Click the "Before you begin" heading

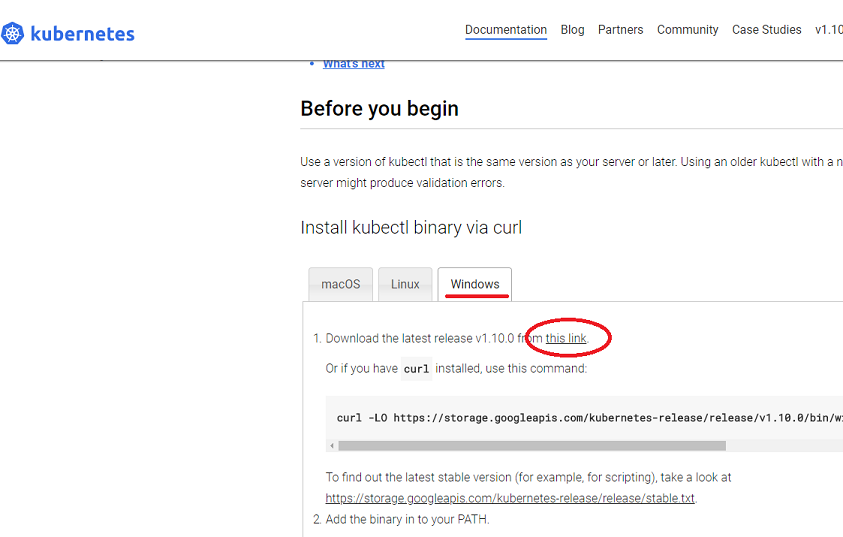(380, 109)
